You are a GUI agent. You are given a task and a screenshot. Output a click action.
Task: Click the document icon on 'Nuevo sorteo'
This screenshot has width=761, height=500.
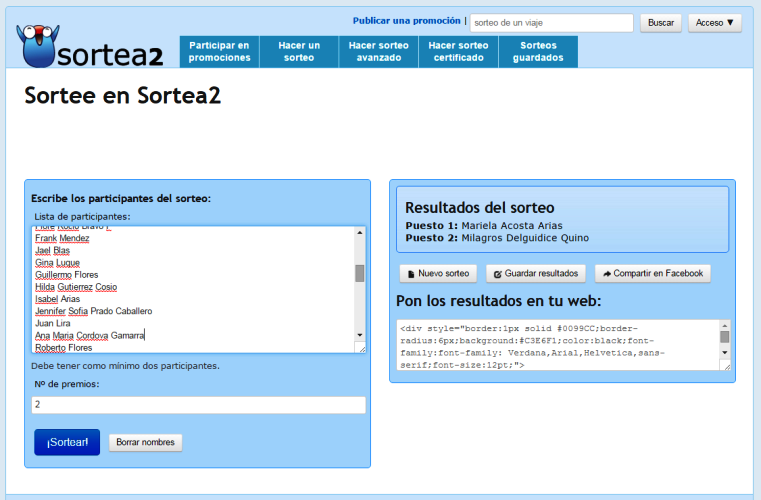point(411,274)
